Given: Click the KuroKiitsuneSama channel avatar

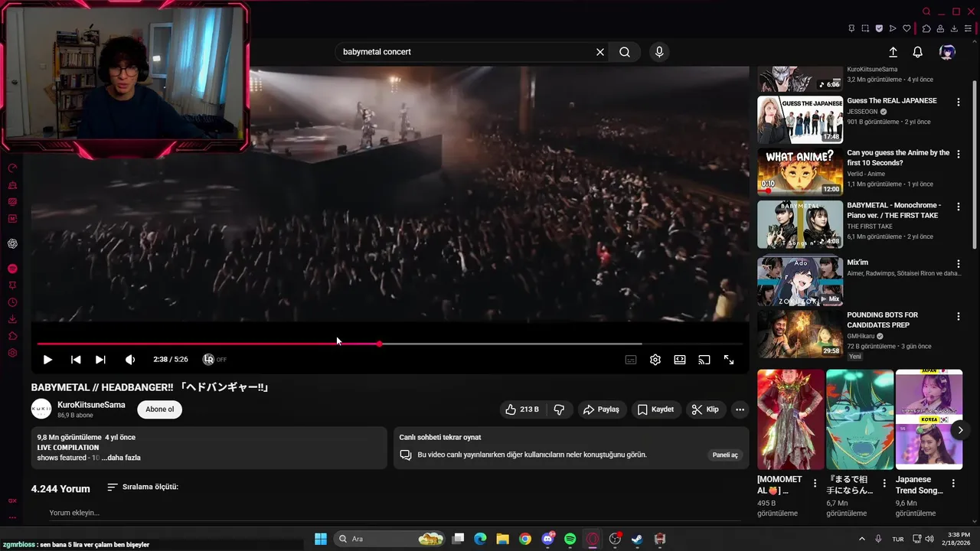Looking at the screenshot, I should (x=41, y=409).
